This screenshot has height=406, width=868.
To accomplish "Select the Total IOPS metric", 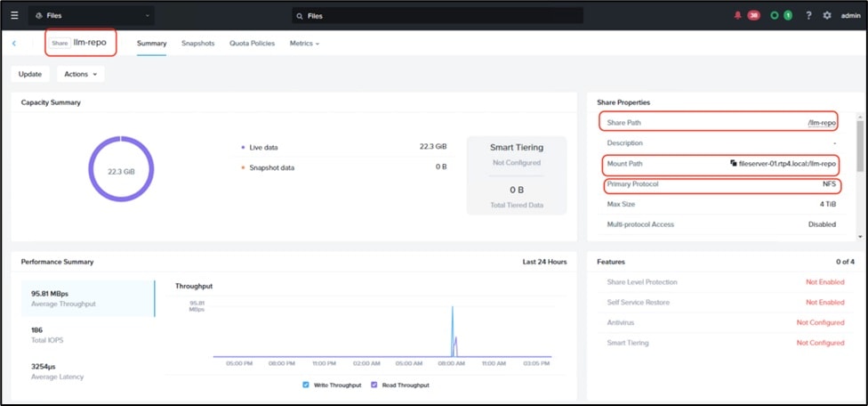I will pyautogui.click(x=87, y=335).
